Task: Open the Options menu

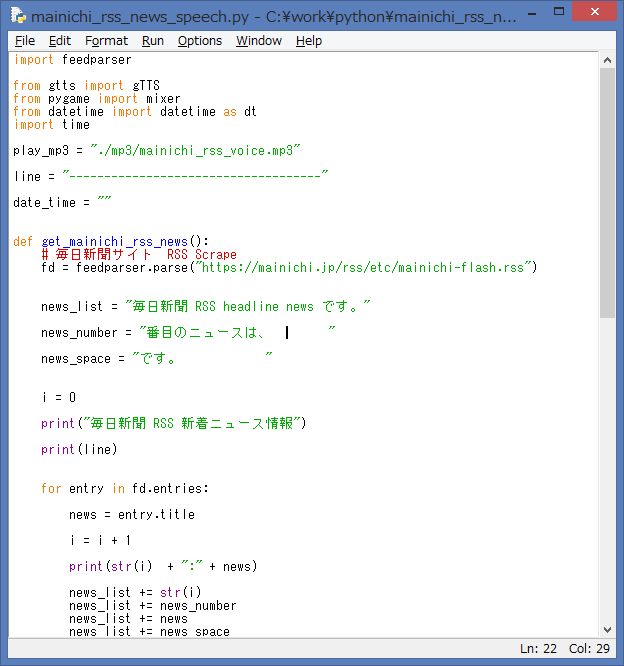Action: pos(200,41)
